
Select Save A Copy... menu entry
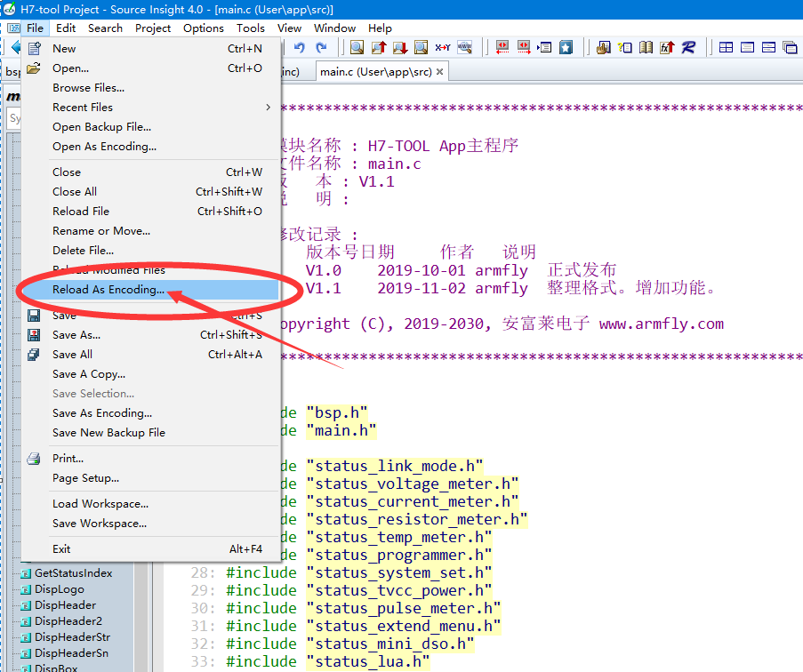(151, 374)
